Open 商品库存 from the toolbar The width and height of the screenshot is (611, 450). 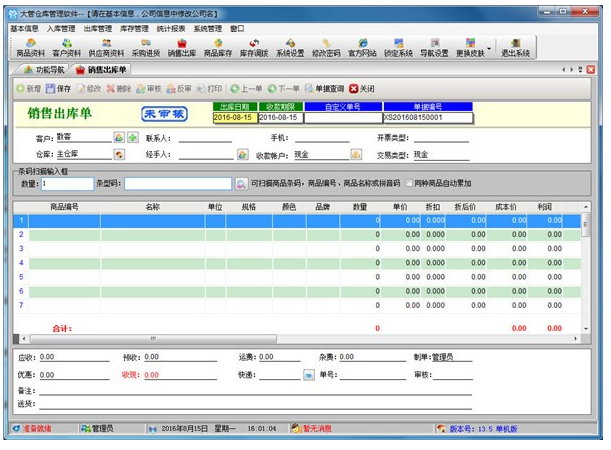tap(218, 48)
